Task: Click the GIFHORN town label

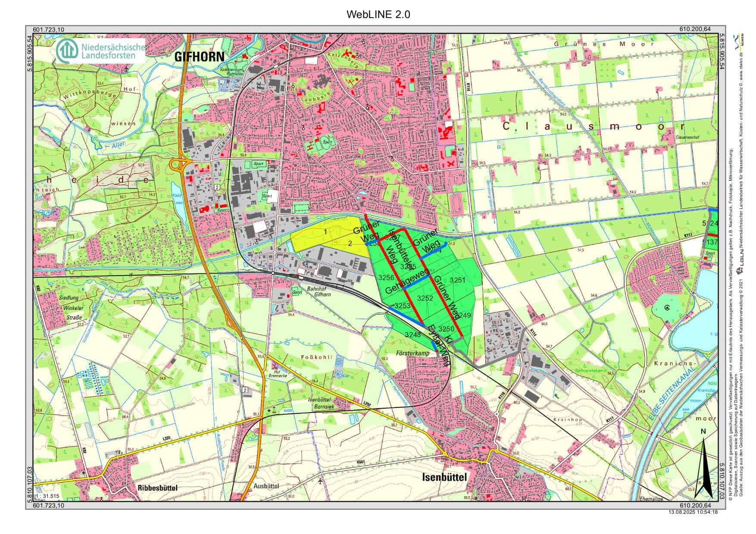Action: click(199, 57)
